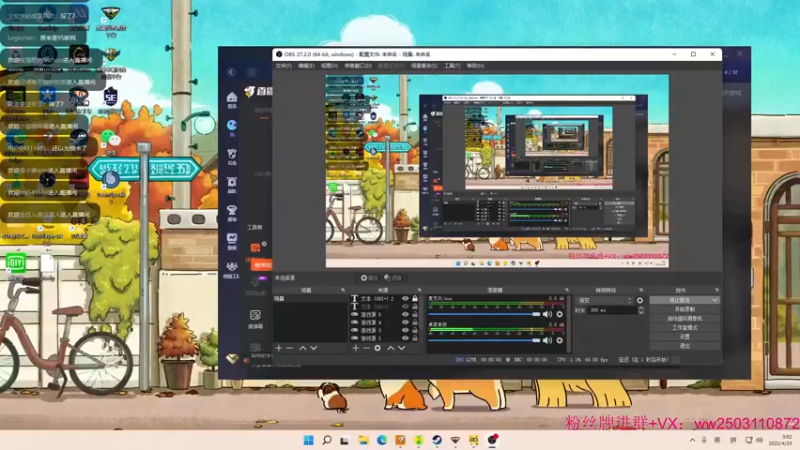Open the SE shield desktop icon
The image size is (800, 450).
point(110,97)
